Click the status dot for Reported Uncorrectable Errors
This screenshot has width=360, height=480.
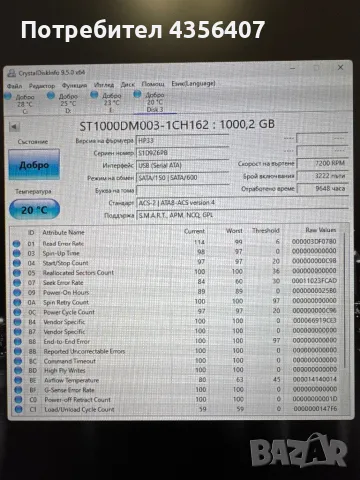18,351
